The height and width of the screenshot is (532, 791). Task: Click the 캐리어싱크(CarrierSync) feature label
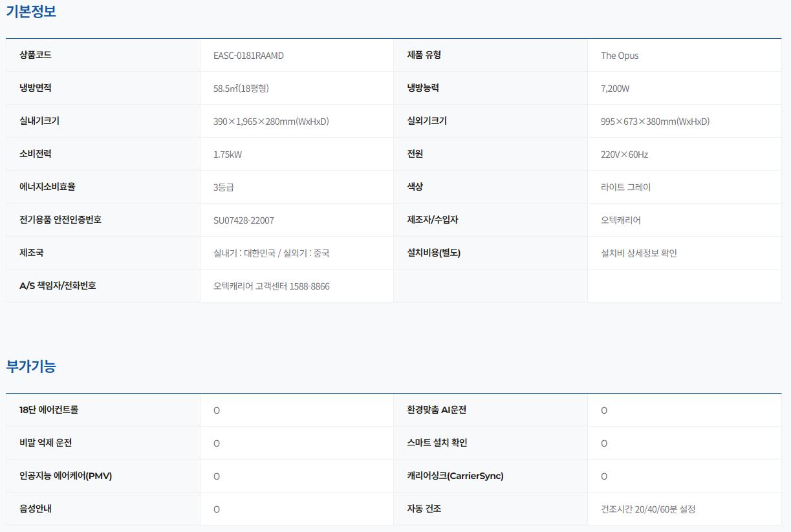[x=455, y=476]
